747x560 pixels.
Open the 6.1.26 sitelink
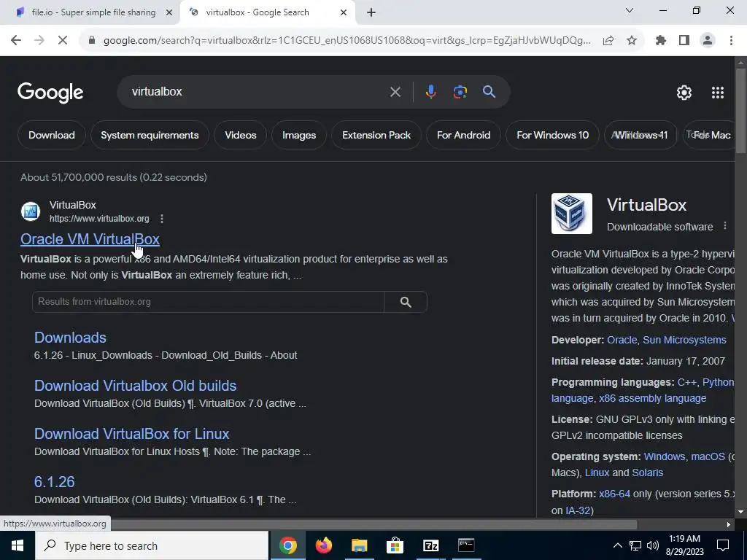click(54, 482)
